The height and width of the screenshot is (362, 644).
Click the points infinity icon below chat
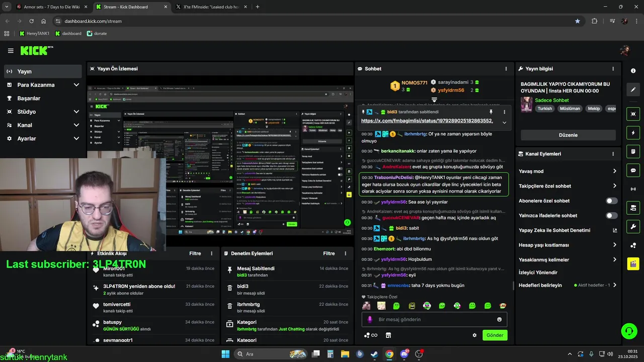click(371, 335)
